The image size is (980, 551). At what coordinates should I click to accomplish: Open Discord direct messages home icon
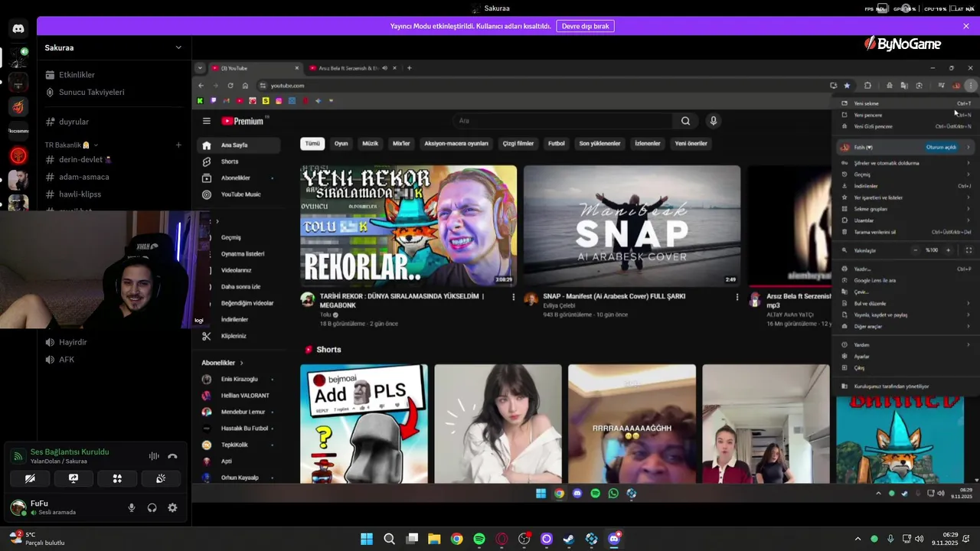pyautogui.click(x=18, y=28)
